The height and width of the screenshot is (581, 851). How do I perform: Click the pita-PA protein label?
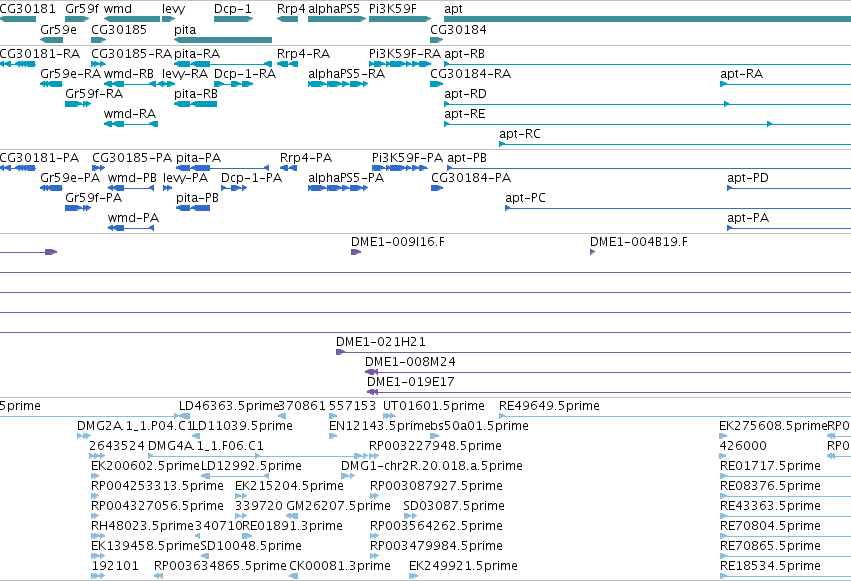pyautogui.click(x=199, y=158)
